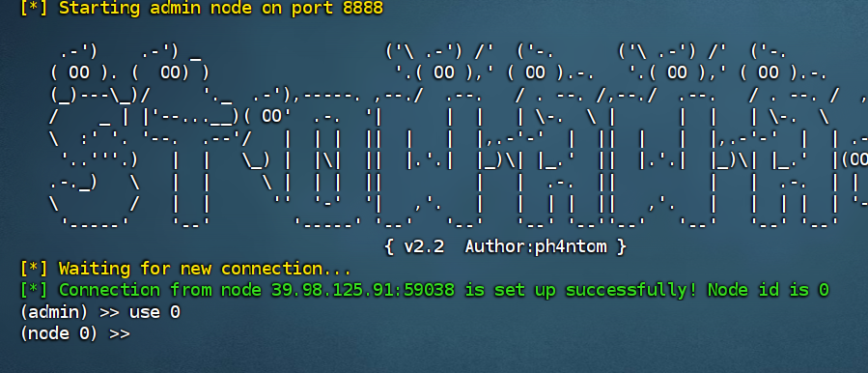
Task: Click the green connection success message line
Action: click(424, 290)
